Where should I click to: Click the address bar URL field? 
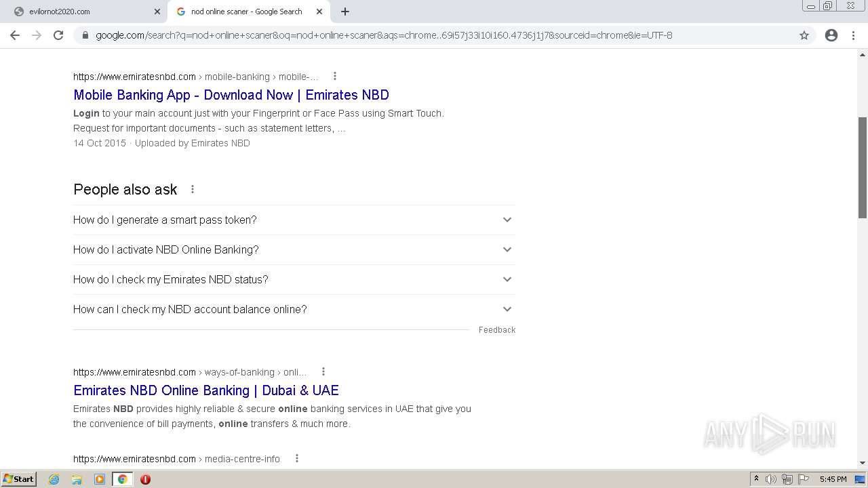pos(444,35)
